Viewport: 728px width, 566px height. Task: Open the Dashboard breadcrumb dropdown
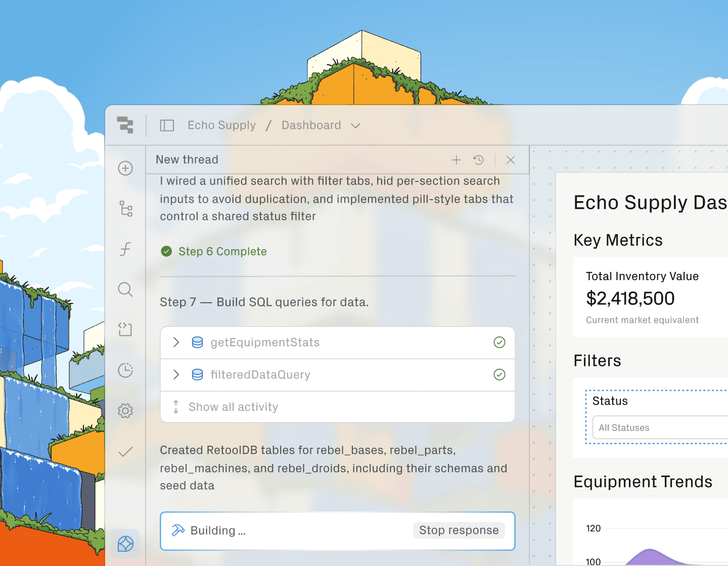[x=355, y=125]
